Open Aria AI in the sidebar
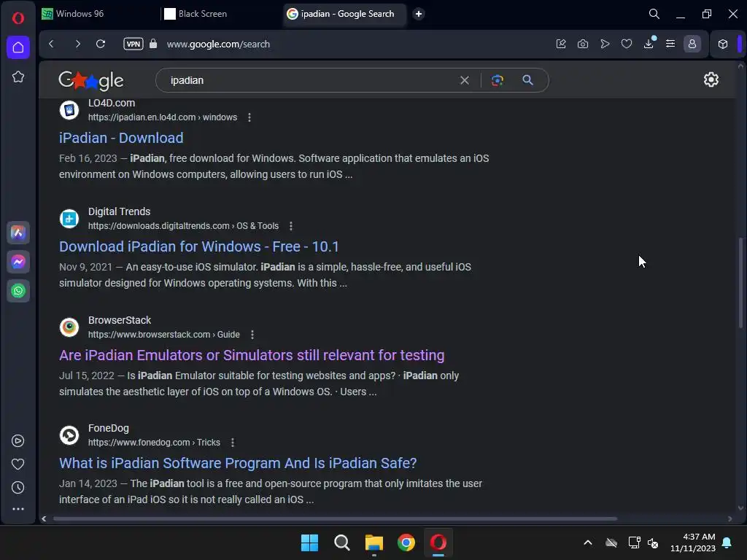This screenshot has width=747, height=560. (x=18, y=233)
